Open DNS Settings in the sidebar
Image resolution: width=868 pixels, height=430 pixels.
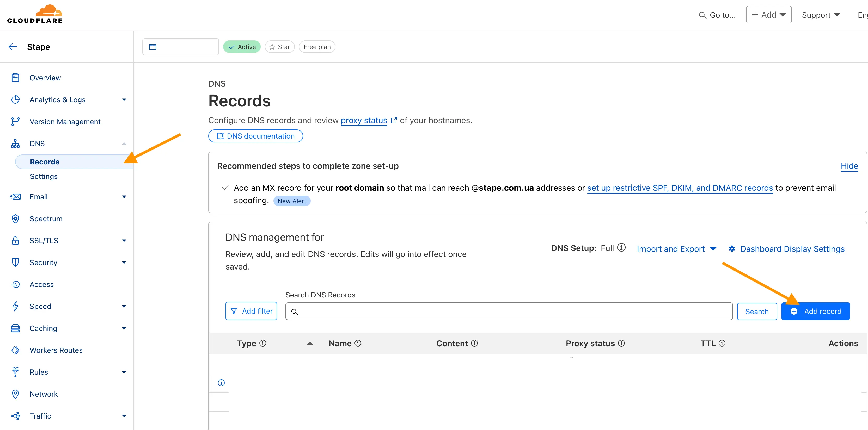tap(44, 176)
